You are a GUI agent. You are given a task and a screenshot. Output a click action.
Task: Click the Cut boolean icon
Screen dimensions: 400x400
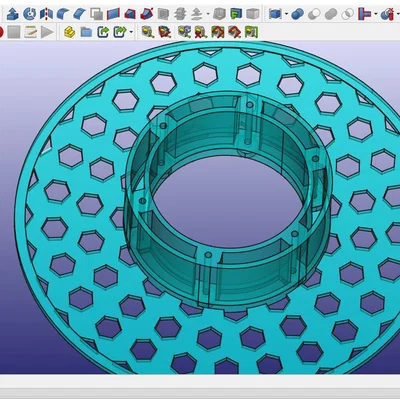tap(314, 14)
